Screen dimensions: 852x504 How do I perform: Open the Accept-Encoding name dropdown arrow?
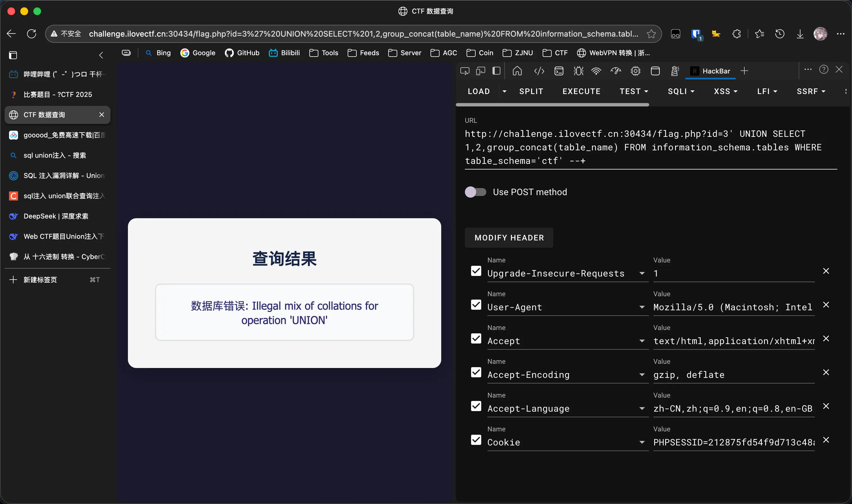pyautogui.click(x=642, y=374)
